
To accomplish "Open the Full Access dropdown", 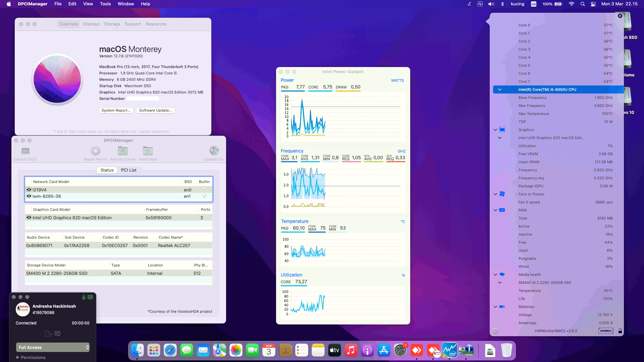I will tap(53, 347).
